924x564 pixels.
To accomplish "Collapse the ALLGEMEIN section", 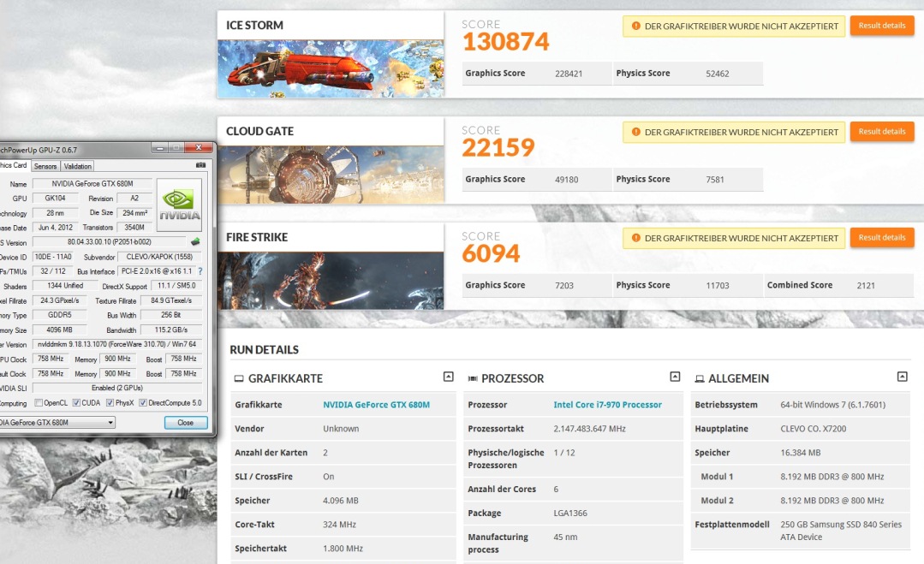I will point(903,377).
